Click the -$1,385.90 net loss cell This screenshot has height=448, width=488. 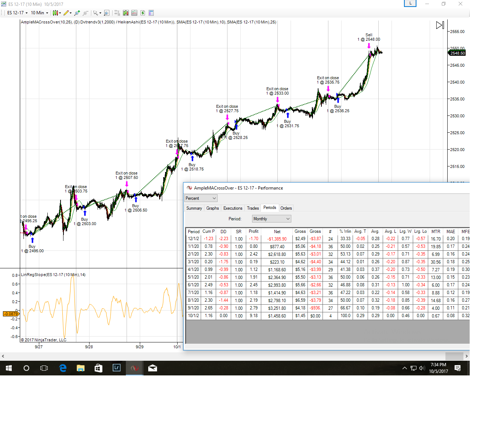pos(277,239)
